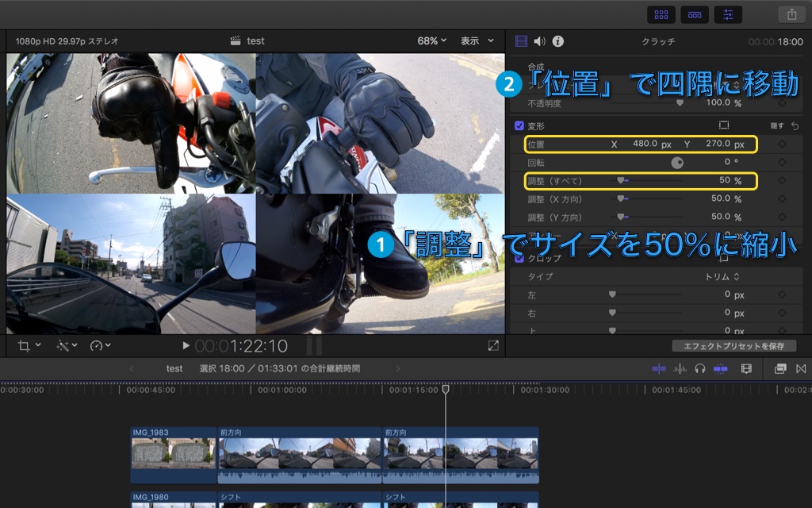Add keyframe for 調整（X 方向）
This screenshot has height=508, width=812.
click(x=782, y=198)
